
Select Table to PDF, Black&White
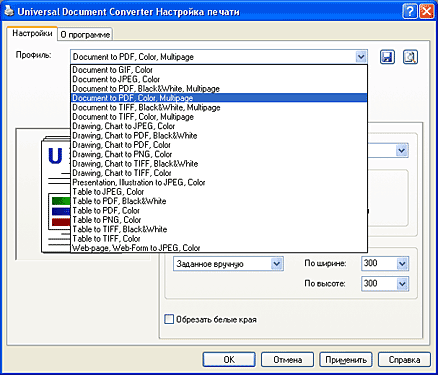219,201
